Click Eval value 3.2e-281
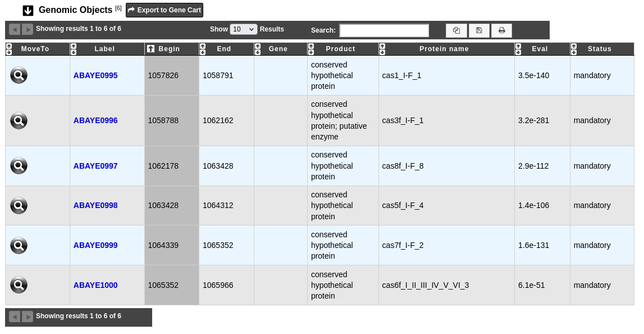The height and width of the screenshot is (334, 644). click(x=533, y=120)
